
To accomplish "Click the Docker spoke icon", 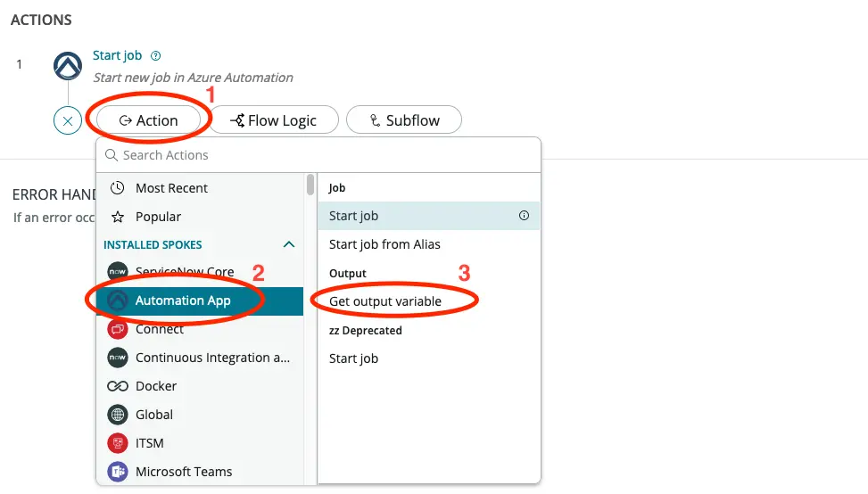I will pyautogui.click(x=118, y=386).
